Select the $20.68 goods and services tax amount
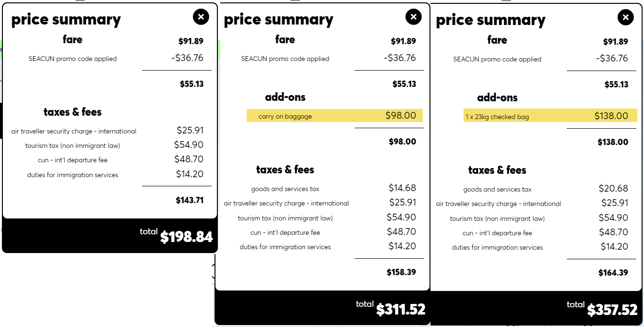Image resolution: width=644 pixels, height=327 pixels. point(613,188)
